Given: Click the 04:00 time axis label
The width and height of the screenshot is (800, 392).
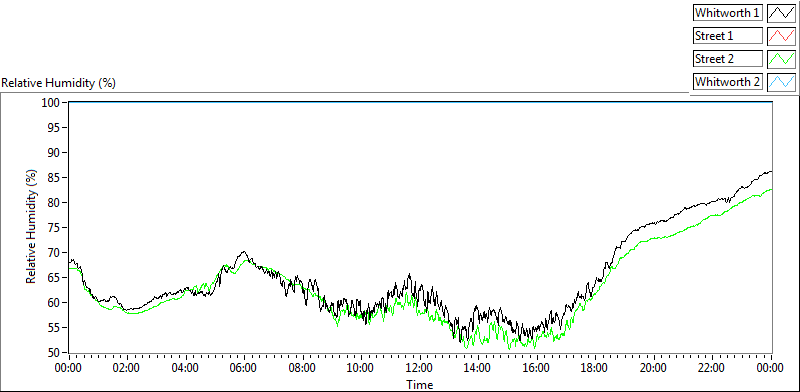Looking at the screenshot, I should 185,368.
